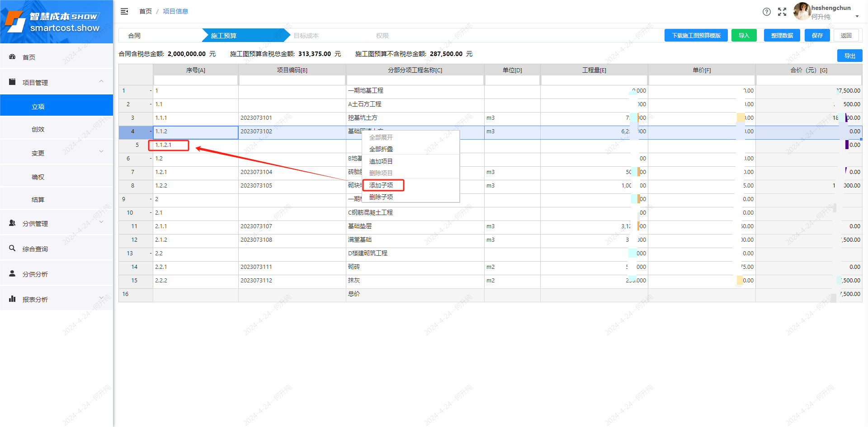Image resolution: width=868 pixels, height=427 pixels.
Task: Click the user avatar picture
Action: (802, 11)
